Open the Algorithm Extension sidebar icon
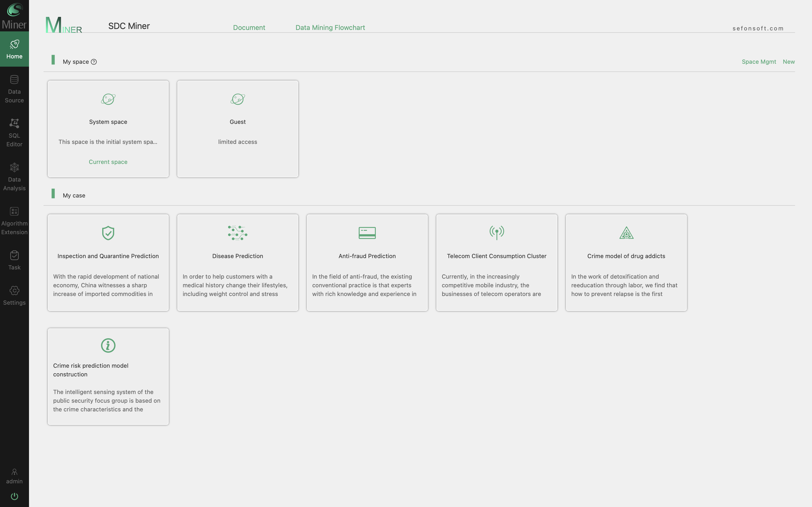This screenshot has height=507, width=812. tap(14, 211)
